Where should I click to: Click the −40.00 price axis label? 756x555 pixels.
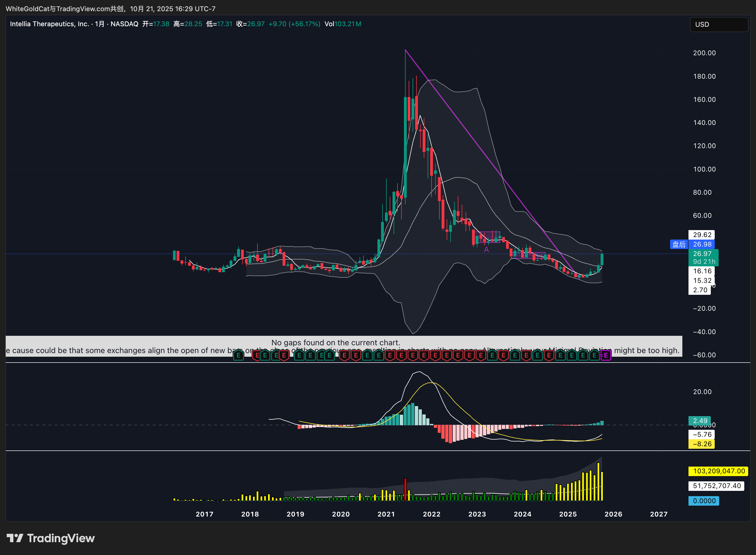(x=704, y=332)
